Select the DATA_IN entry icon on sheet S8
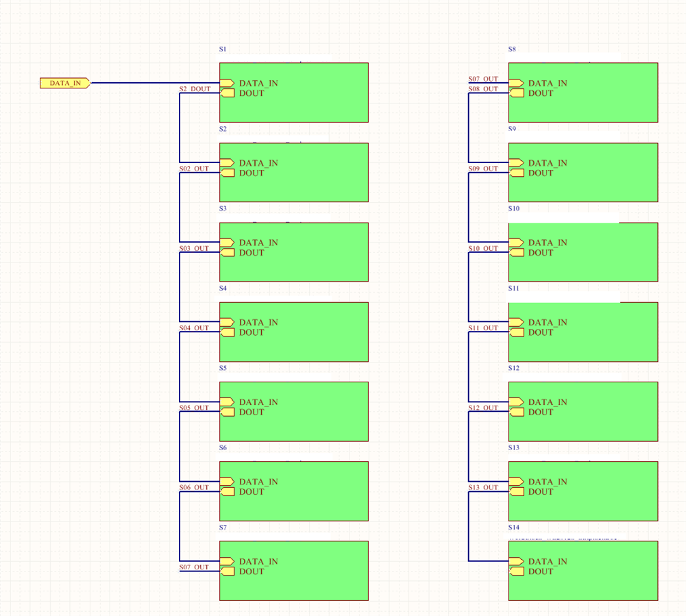The image size is (686, 616). click(x=516, y=83)
